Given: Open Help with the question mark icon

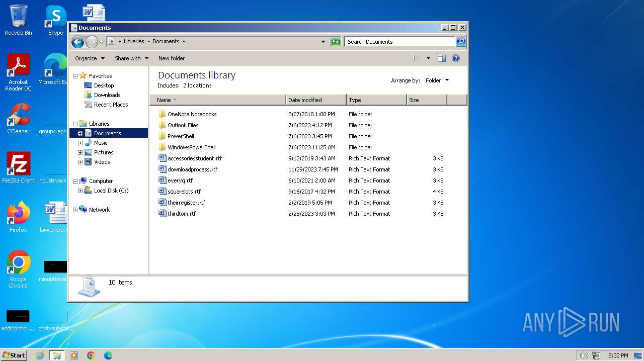Looking at the screenshot, I should 456,58.
